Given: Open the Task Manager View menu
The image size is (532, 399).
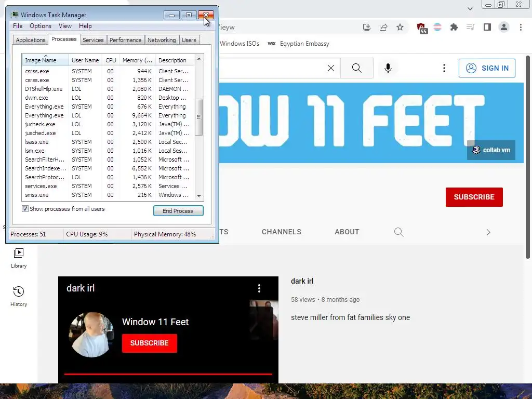Looking at the screenshot, I should click(65, 26).
